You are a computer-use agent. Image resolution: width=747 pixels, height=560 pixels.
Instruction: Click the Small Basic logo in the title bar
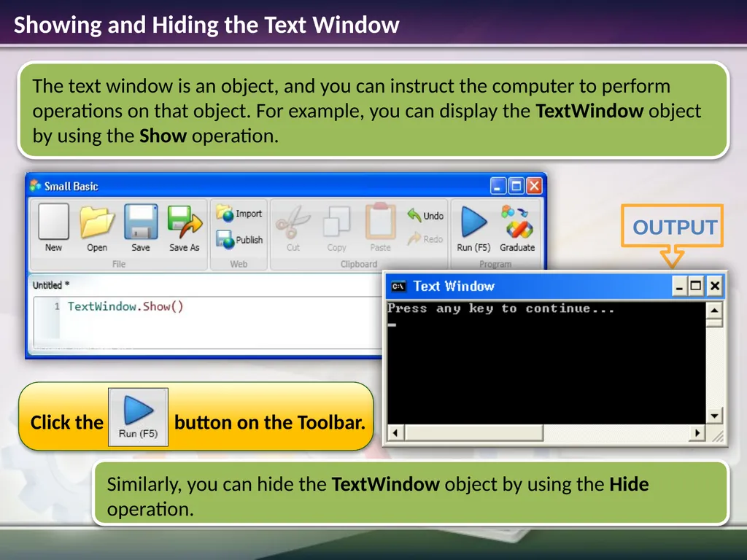[35, 186]
